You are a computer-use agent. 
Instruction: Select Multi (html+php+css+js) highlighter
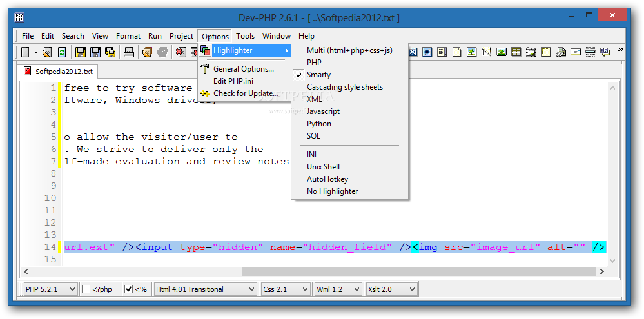[350, 50]
